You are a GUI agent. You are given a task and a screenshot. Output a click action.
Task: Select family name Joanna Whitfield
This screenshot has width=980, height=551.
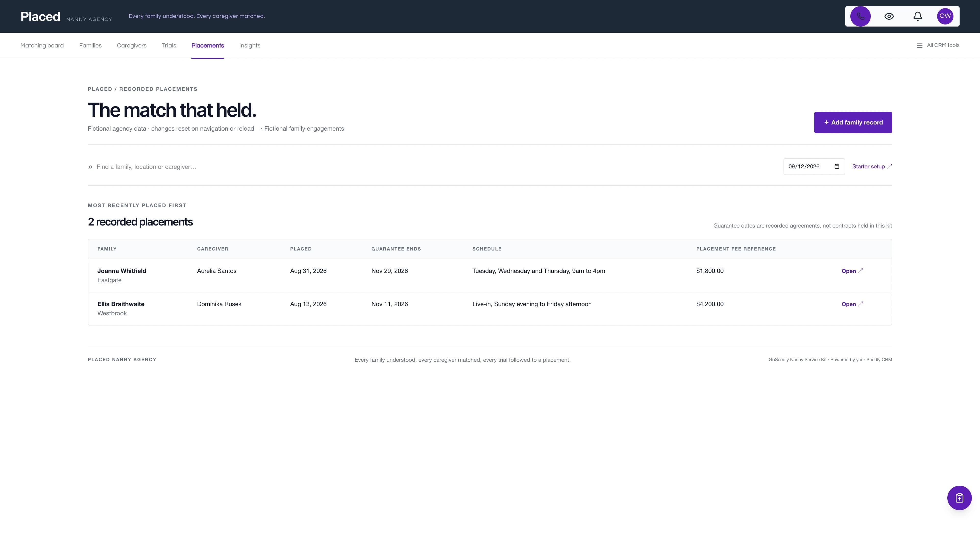point(122,271)
